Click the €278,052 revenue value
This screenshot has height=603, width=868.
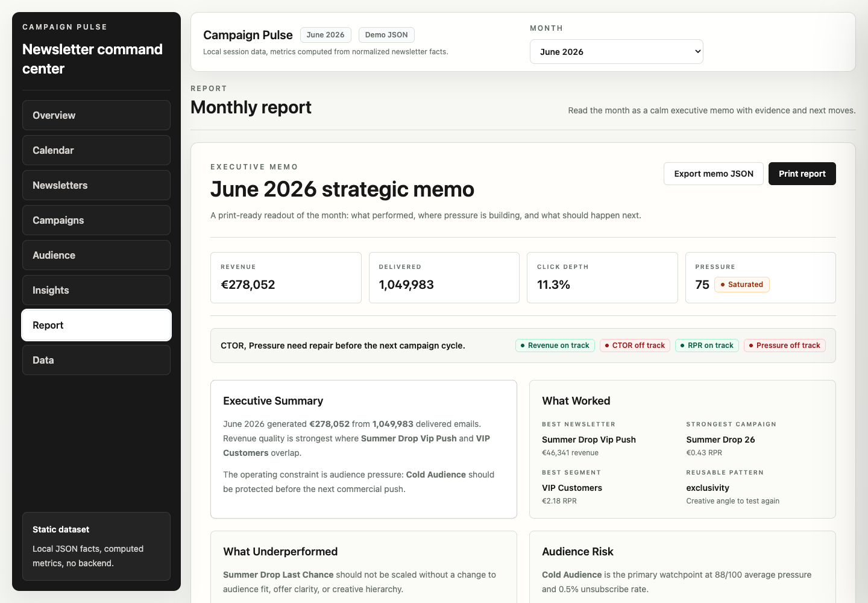click(248, 285)
